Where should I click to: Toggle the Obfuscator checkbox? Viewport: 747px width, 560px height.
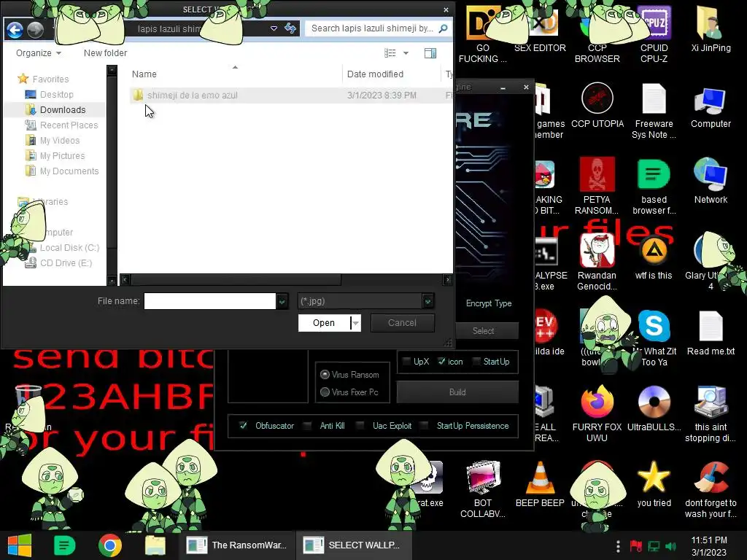(243, 426)
